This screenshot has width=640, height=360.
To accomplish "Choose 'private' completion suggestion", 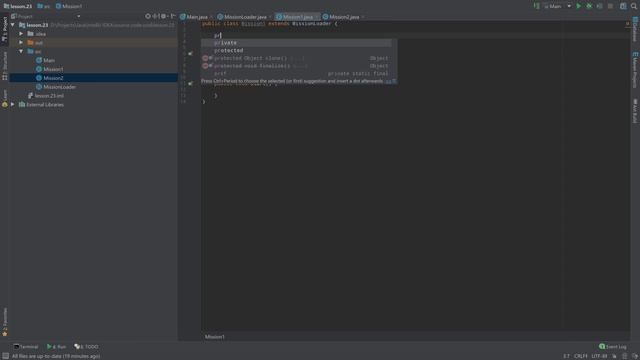I will 296,42.
